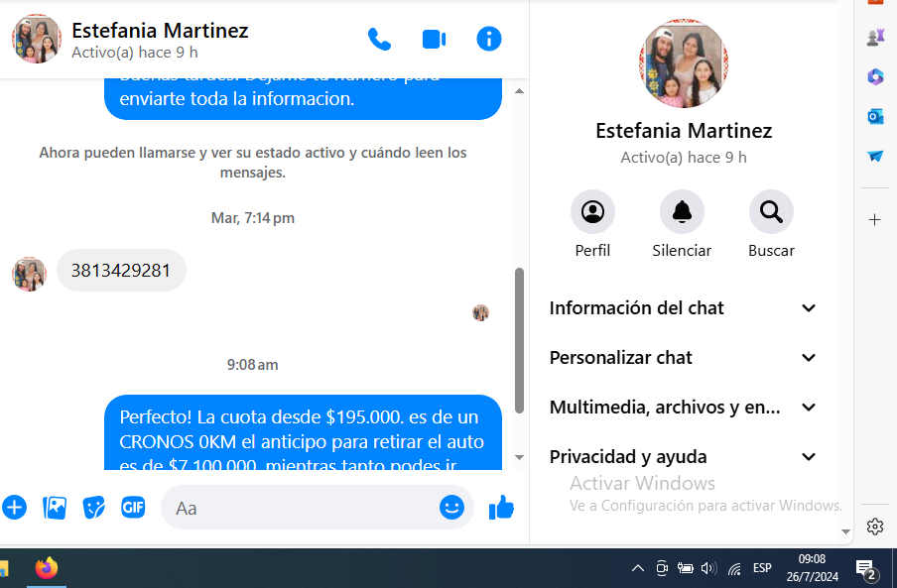Click the chat conversation scrollbar
This screenshot has width=897, height=588.
pos(519,337)
